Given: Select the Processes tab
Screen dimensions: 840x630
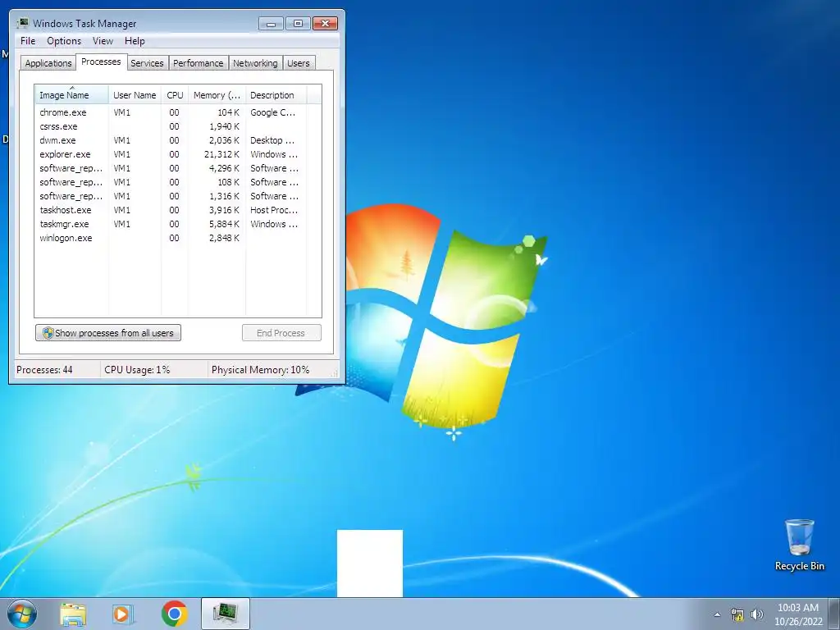Looking at the screenshot, I should [x=101, y=62].
